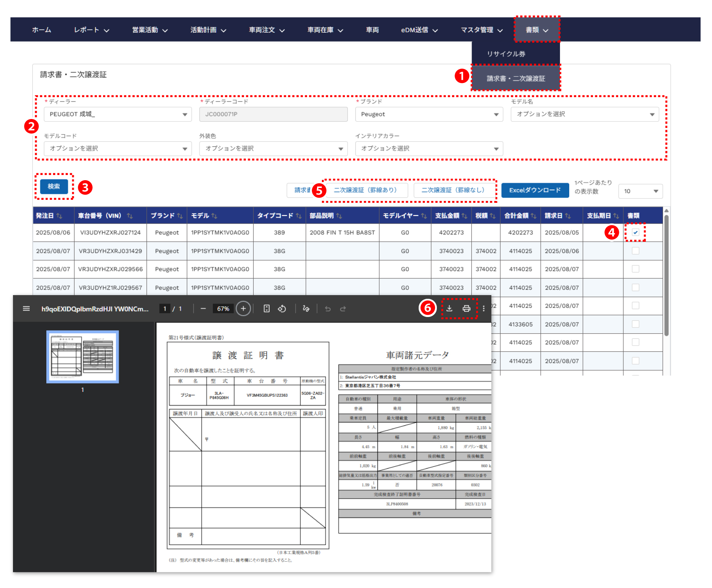
Task: Select 請求書・二次譲渡証 menu item
Action: (x=515, y=78)
